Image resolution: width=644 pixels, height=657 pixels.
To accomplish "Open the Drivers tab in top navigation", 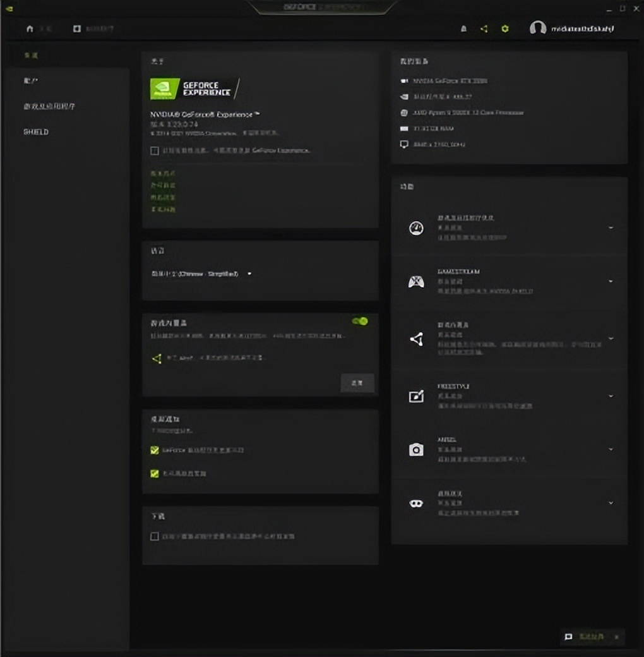I will point(92,29).
